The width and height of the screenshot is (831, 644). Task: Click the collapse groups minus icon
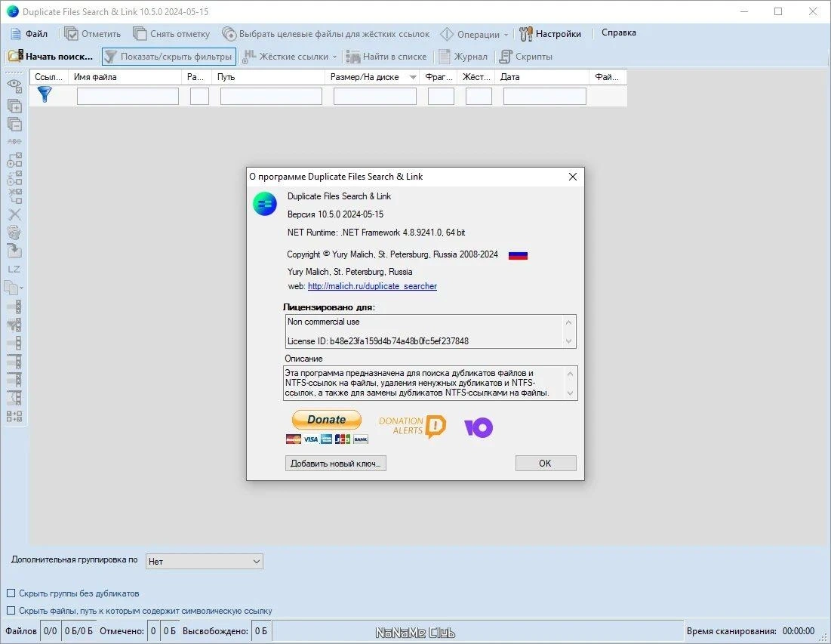coord(14,124)
